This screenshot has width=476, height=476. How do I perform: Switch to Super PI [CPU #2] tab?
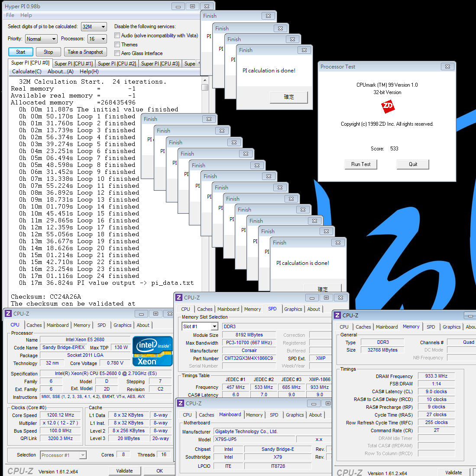117,63
